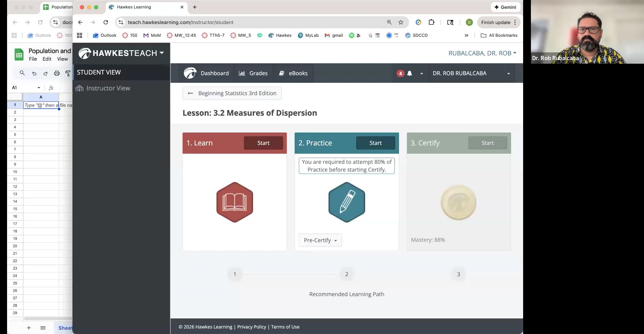
Task: Go back to Beginning Statistics 3rd Edition
Action: [232, 93]
